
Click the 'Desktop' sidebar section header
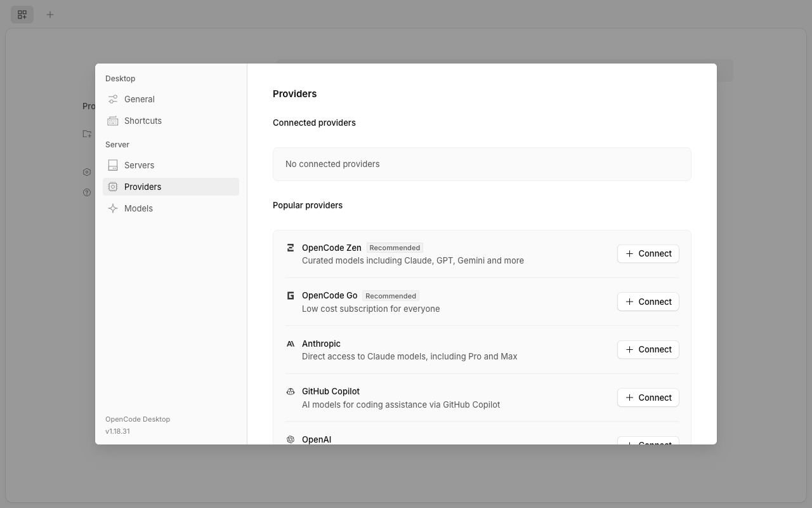(120, 79)
